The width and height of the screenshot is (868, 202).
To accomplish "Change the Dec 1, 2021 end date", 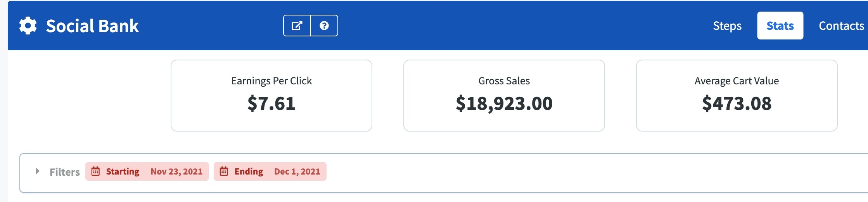I will pyautogui.click(x=297, y=171).
